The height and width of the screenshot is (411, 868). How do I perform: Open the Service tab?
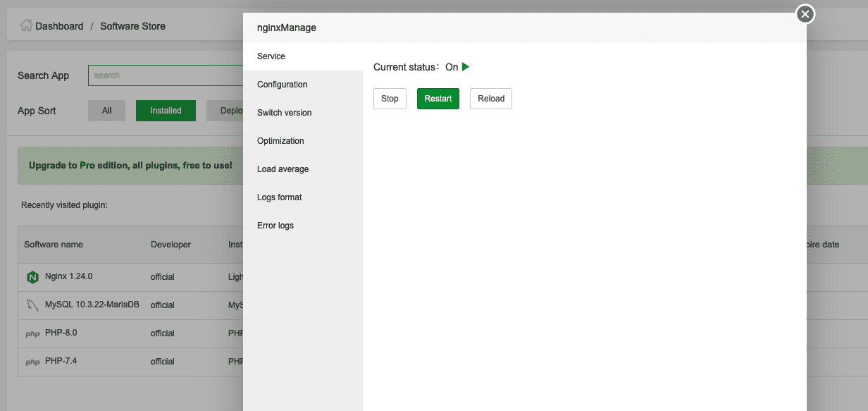click(271, 56)
